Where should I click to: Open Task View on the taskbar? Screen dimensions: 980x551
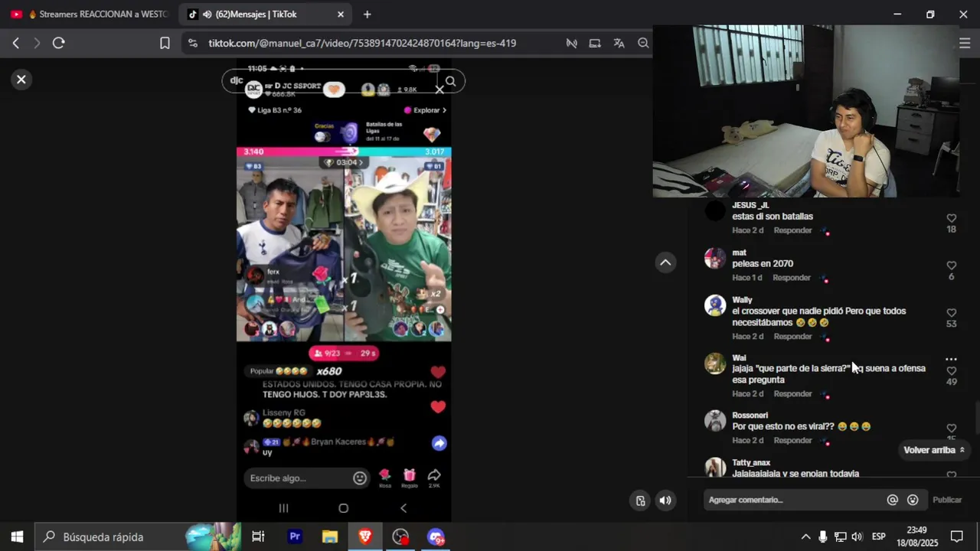point(258,536)
